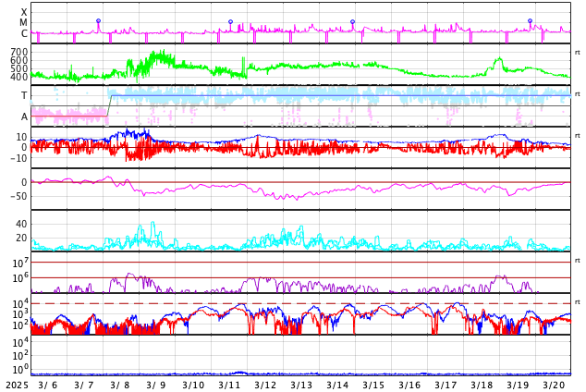Pick the 3/17 date label
This screenshot has width=586, height=392.
[x=446, y=386]
